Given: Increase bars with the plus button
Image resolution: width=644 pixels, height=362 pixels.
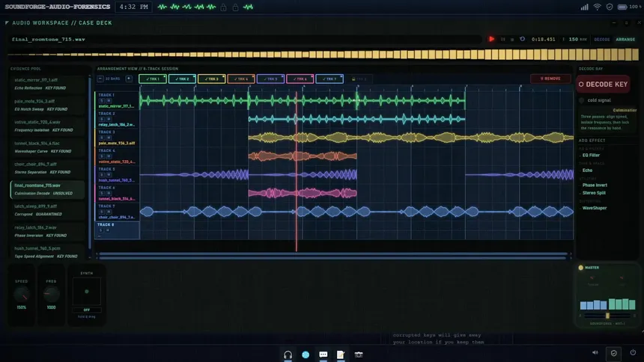Looking at the screenshot, I should click(x=129, y=79).
